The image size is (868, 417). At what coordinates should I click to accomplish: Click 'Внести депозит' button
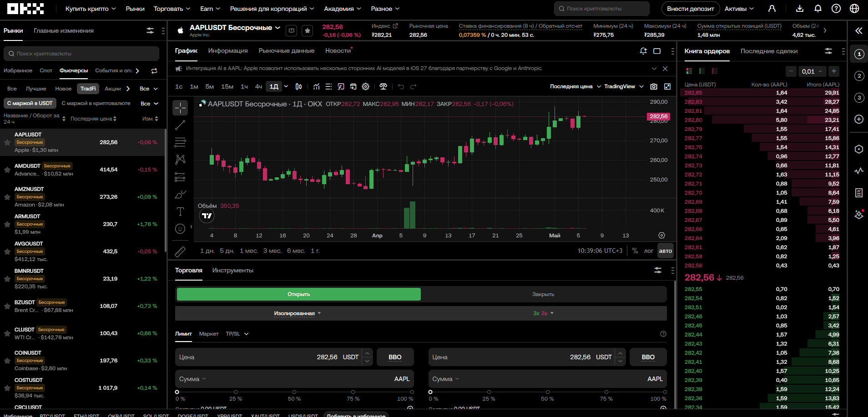690,9
